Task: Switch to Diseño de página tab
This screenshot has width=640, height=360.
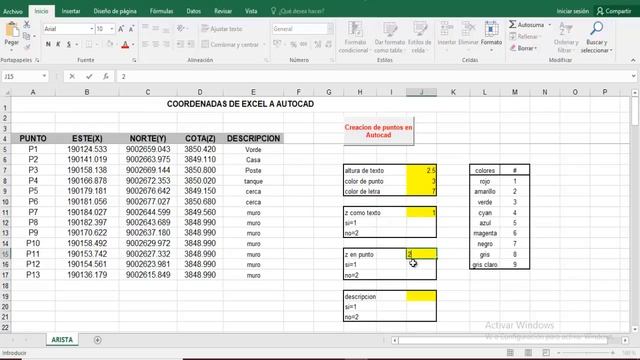Action: click(x=115, y=11)
